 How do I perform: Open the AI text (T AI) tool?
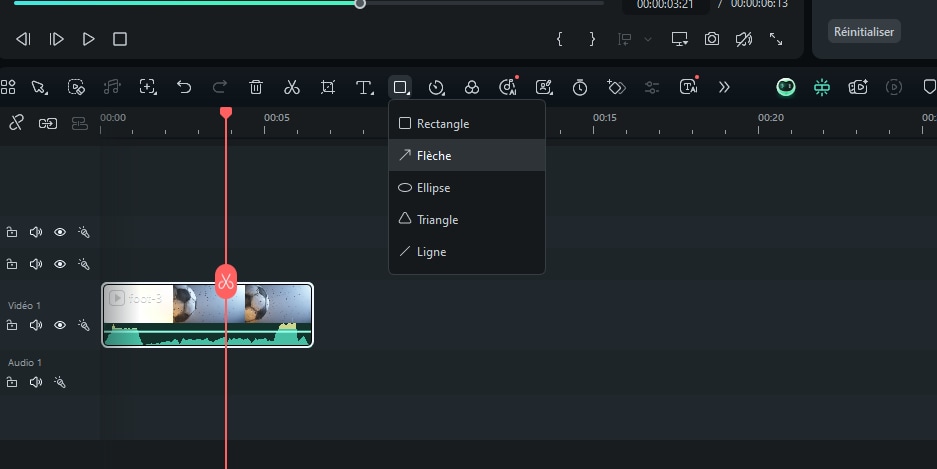[688, 87]
